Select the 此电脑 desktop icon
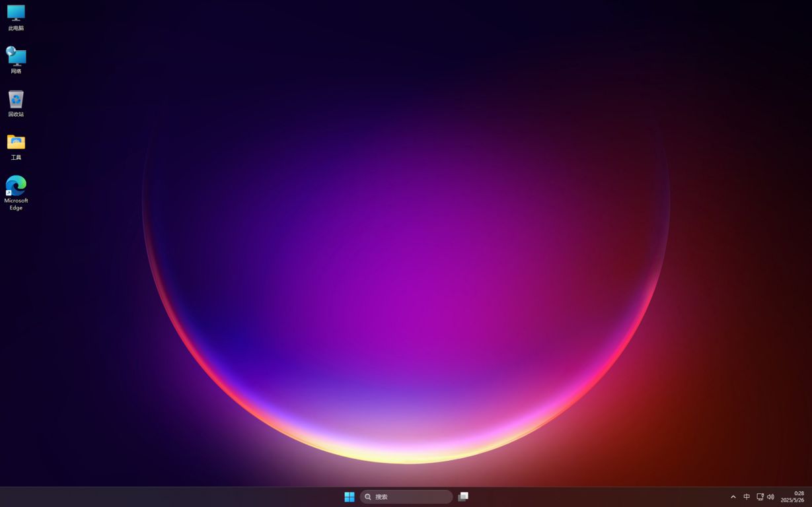The height and width of the screenshot is (507, 812). coord(16,17)
